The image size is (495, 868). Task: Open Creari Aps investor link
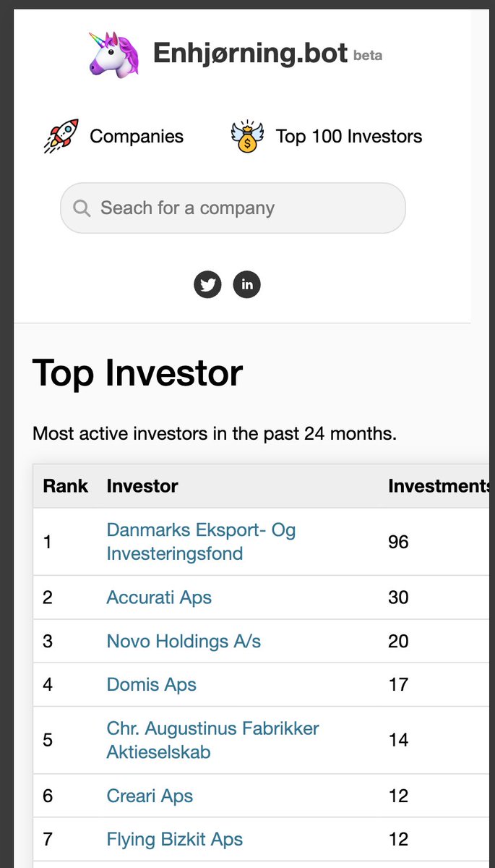[150, 796]
